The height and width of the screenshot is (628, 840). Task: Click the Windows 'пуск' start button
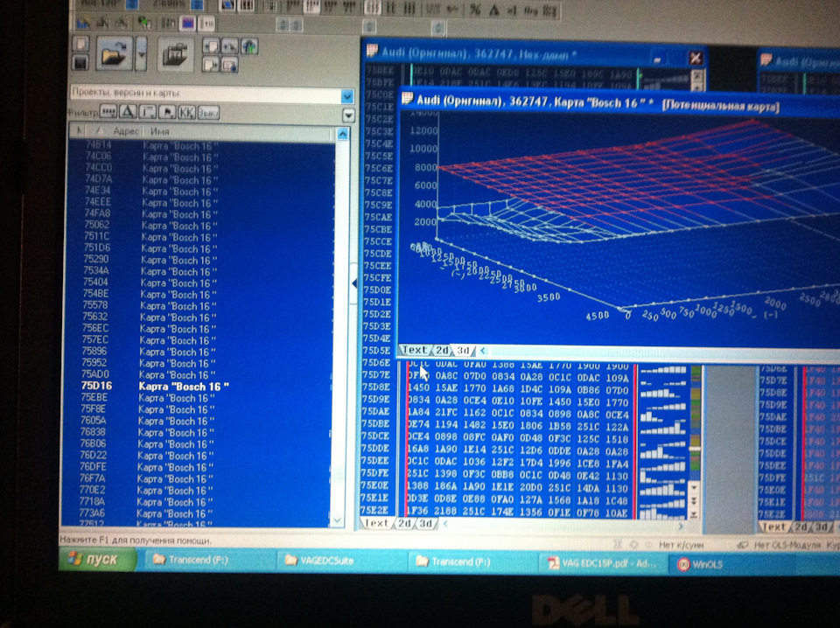pyautogui.click(x=99, y=559)
